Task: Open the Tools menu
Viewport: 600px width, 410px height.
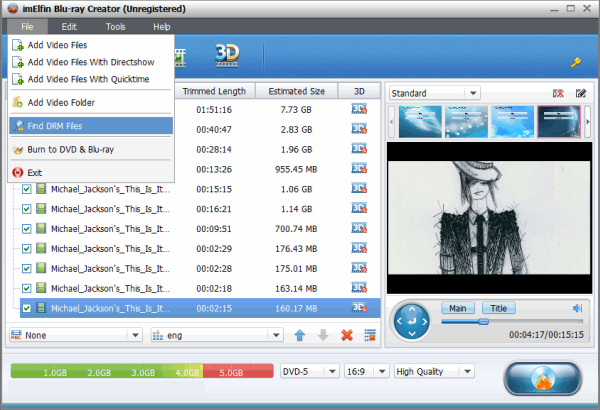Action: point(116,27)
